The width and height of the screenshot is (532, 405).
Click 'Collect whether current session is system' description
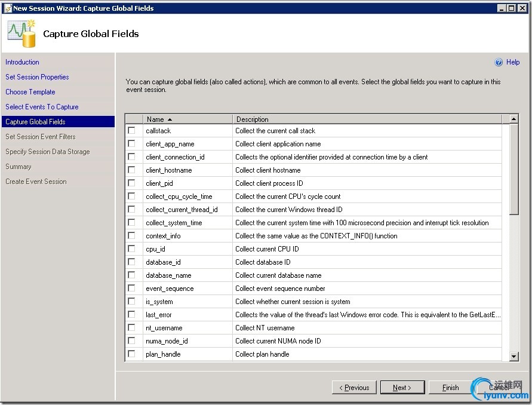[x=293, y=302]
